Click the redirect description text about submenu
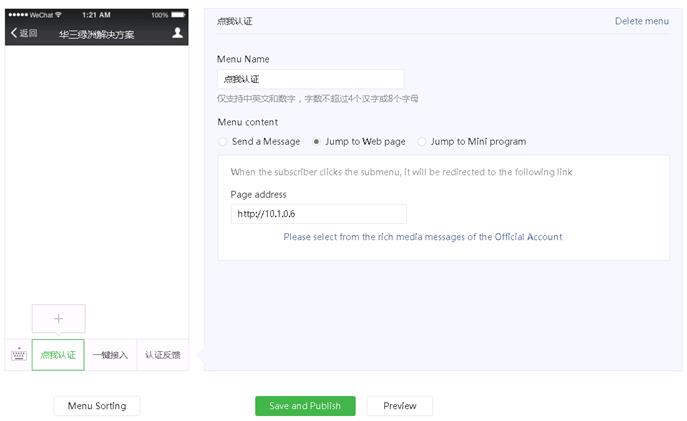The width and height of the screenshot is (687, 421). point(401,172)
